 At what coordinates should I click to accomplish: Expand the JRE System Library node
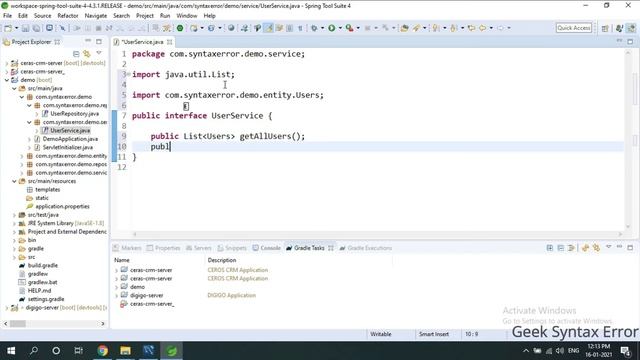(14, 223)
